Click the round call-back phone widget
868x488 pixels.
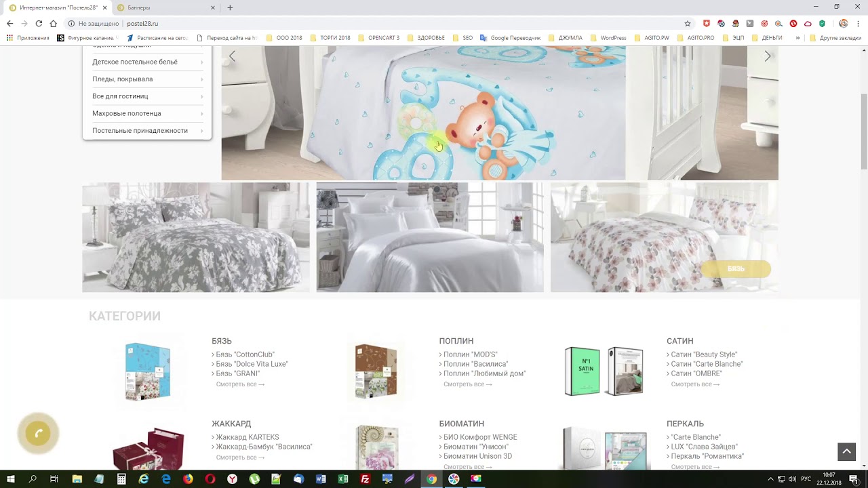(x=38, y=434)
